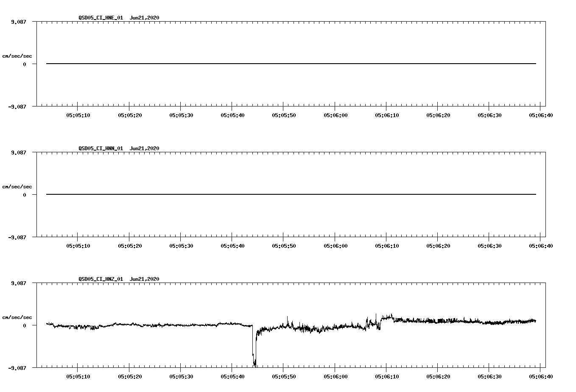Click the 9.087 upper limit of HNZ plot
This screenshot has width=576, height=392.
19,283
